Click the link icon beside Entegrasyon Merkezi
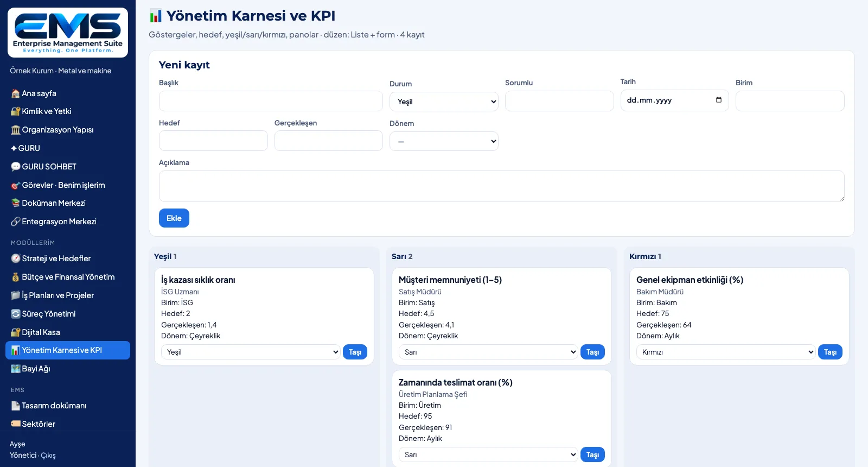 pos(16,222)
